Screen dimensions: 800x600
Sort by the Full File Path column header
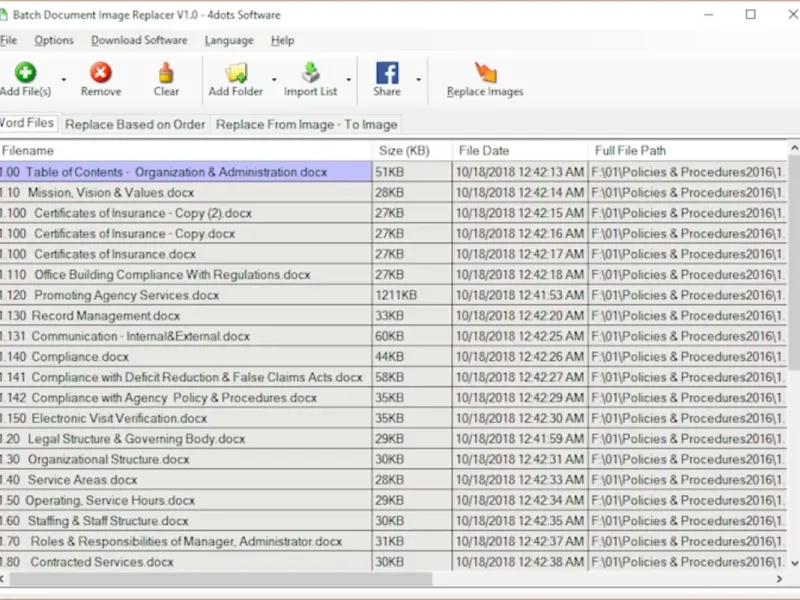[x=688, y=151]
